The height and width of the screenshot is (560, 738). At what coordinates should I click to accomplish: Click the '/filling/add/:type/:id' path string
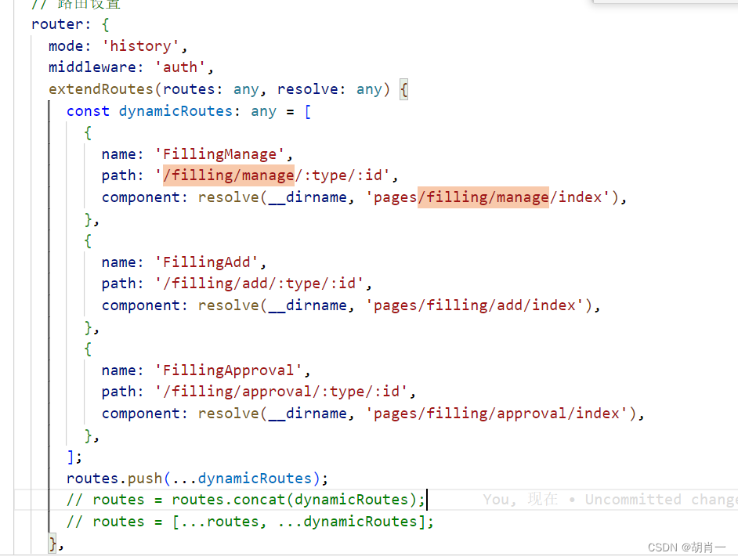tap(259, 284)
